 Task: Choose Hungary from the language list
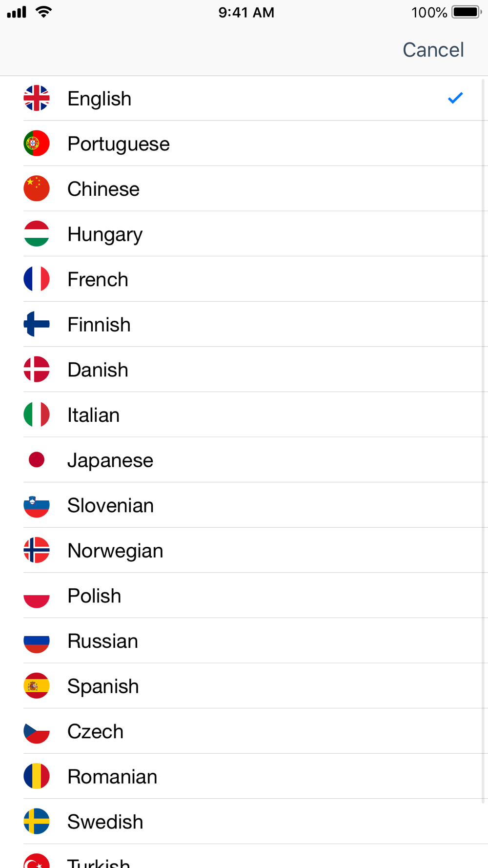(105, 234)
